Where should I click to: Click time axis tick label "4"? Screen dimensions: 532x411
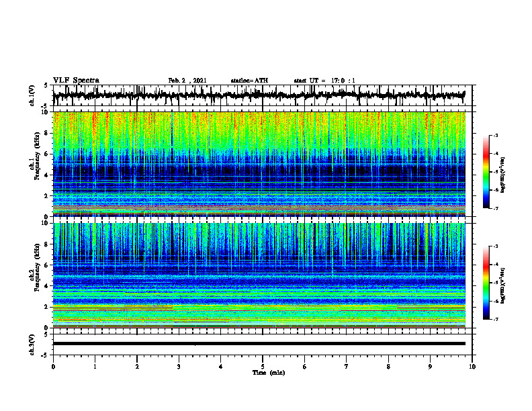[x=221, y=367]
